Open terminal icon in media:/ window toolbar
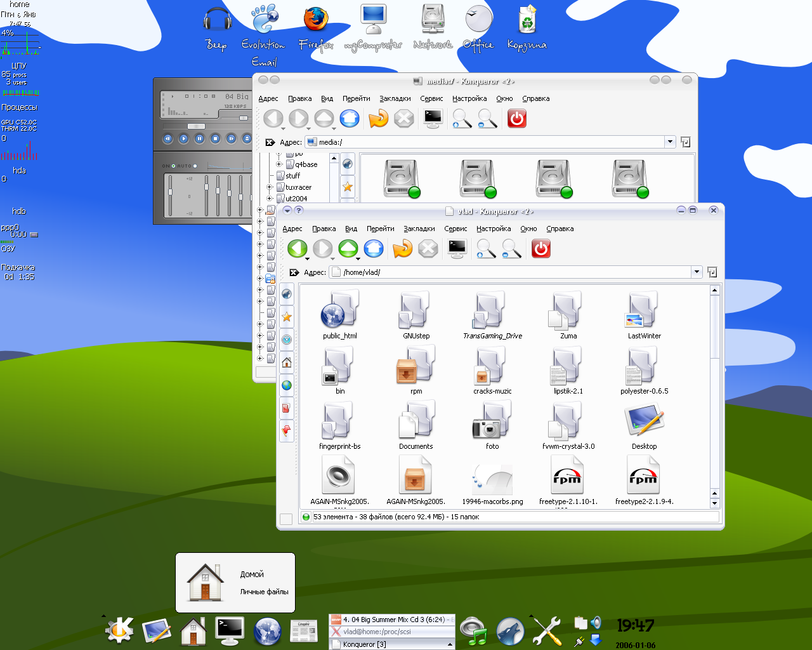The width and height of the screenshot is (812, 650). 433,118
